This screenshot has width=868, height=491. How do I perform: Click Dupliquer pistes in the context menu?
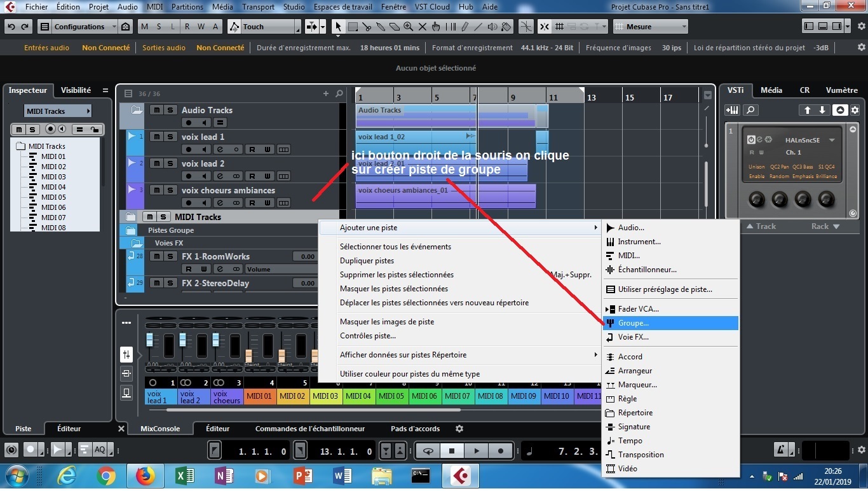pos(367,261)
